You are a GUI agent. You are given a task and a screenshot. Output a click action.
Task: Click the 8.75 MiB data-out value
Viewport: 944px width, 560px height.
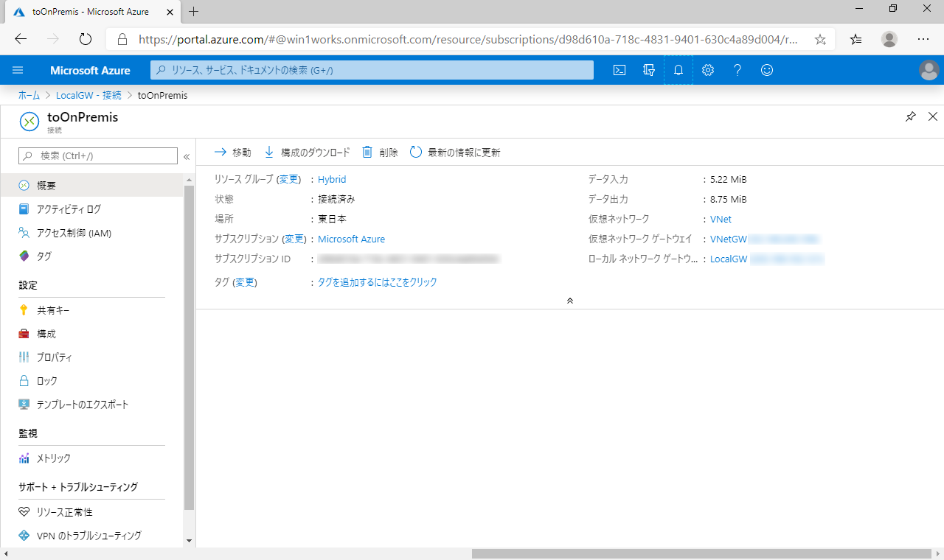729,199
